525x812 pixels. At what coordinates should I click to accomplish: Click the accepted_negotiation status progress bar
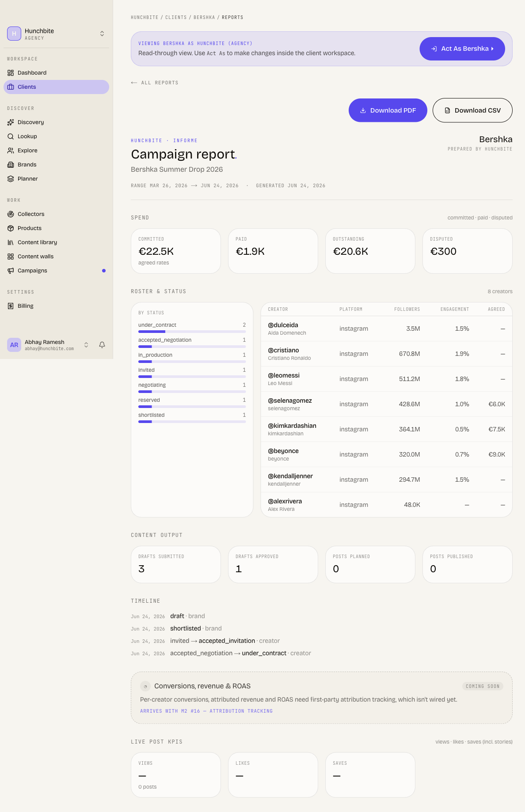(x=192, y=347)
